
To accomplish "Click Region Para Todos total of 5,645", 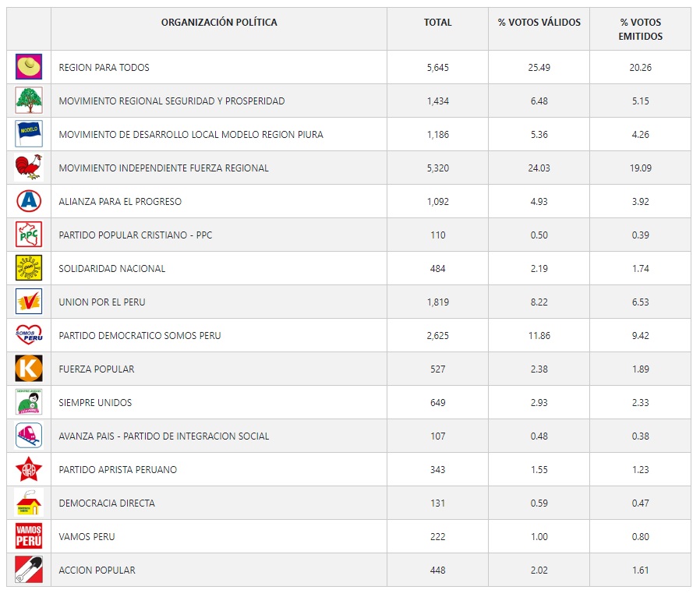I will tap(437, 67).
